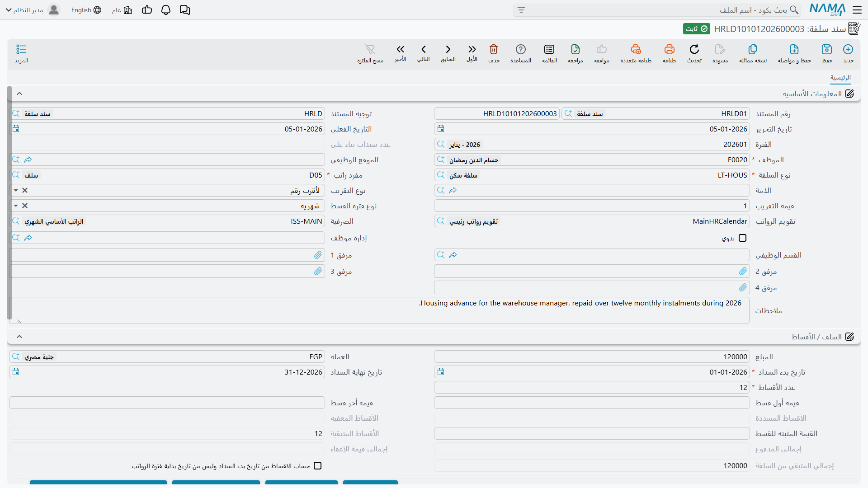The height and width of the screenshot is (488, 868).
Task: Collapse the السلف / الأقساط section
Action: (x=19, y=337)
